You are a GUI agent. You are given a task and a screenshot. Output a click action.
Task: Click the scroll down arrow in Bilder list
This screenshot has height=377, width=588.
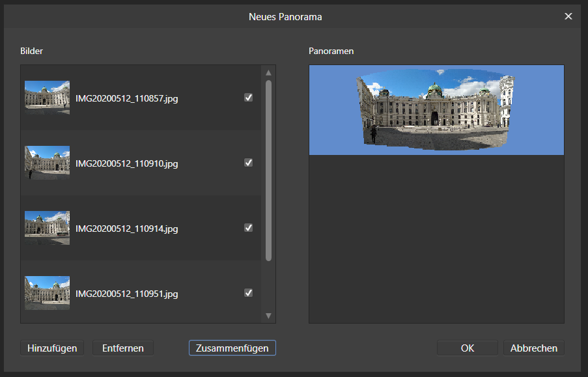(268, 316)
